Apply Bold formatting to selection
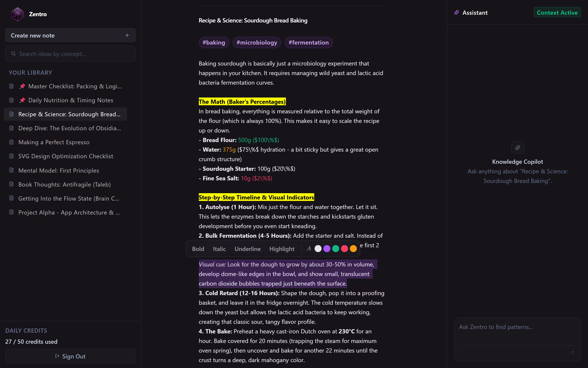The image size is (588, 368). point(198,249)
